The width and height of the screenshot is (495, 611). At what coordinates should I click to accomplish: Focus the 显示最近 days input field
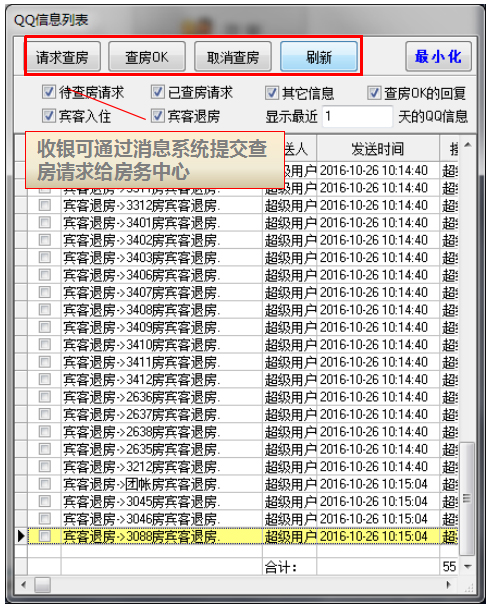click(357, 116)
